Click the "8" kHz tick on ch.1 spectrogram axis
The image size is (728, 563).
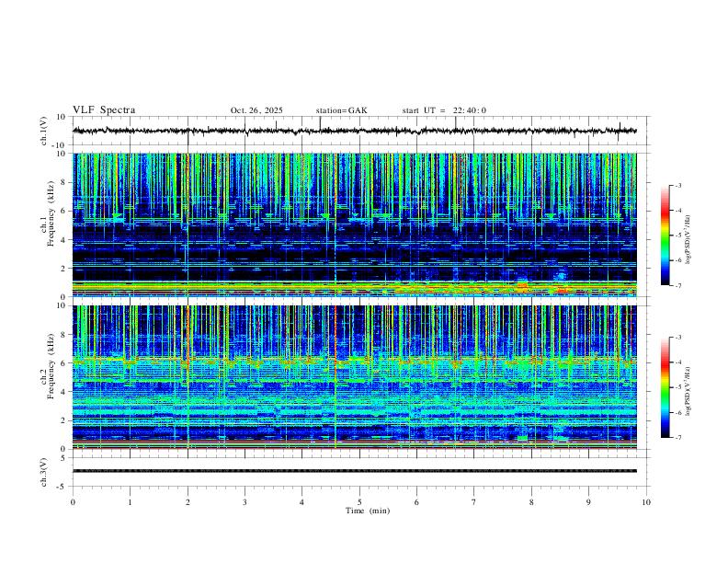tap(64, 182)
